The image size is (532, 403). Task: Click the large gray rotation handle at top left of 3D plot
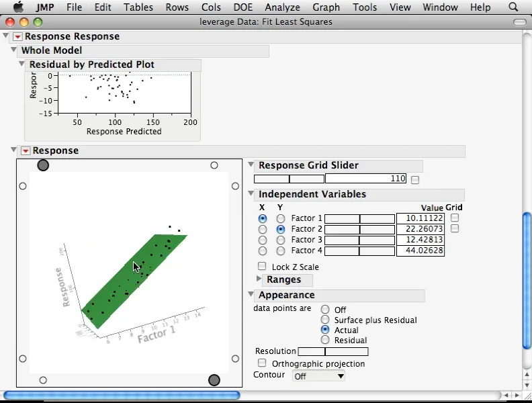coord(43,165)
